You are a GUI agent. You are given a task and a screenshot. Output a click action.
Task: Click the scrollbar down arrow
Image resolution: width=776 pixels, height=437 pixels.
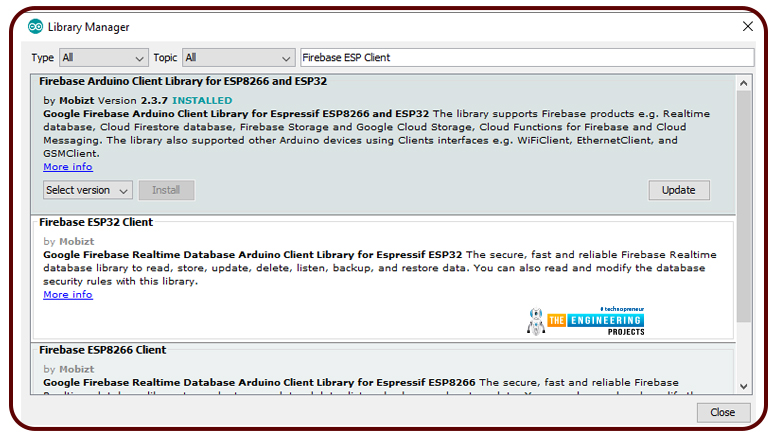tap(743, 386)
